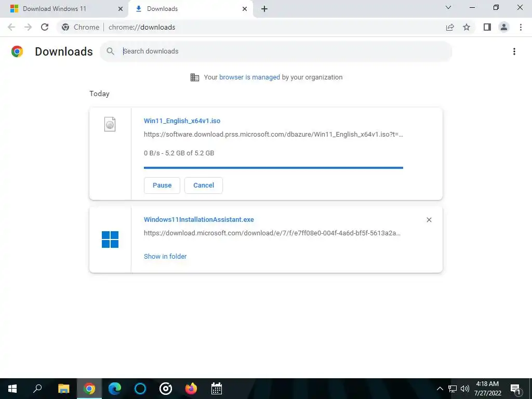Show hidden system tray icons
The height and width of the screenshot is (399, 532).
point(440,389)
